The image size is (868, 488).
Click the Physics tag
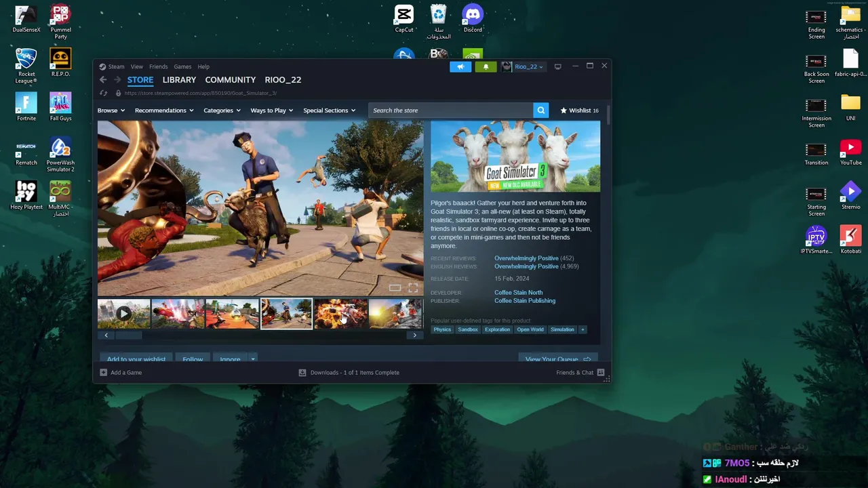pos(442,329)
